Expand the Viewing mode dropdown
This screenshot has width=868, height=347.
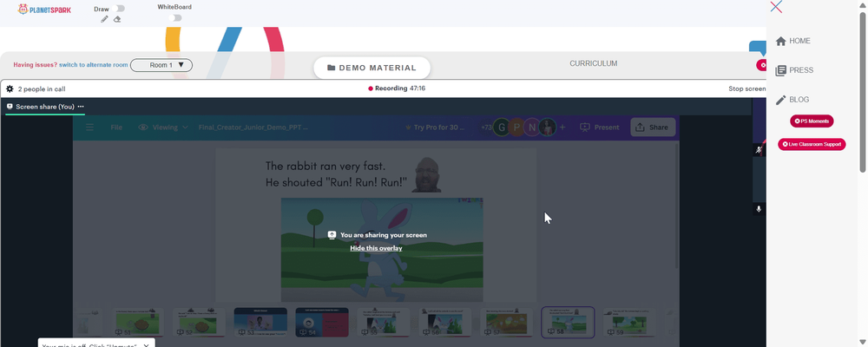(x=163, y=128)
